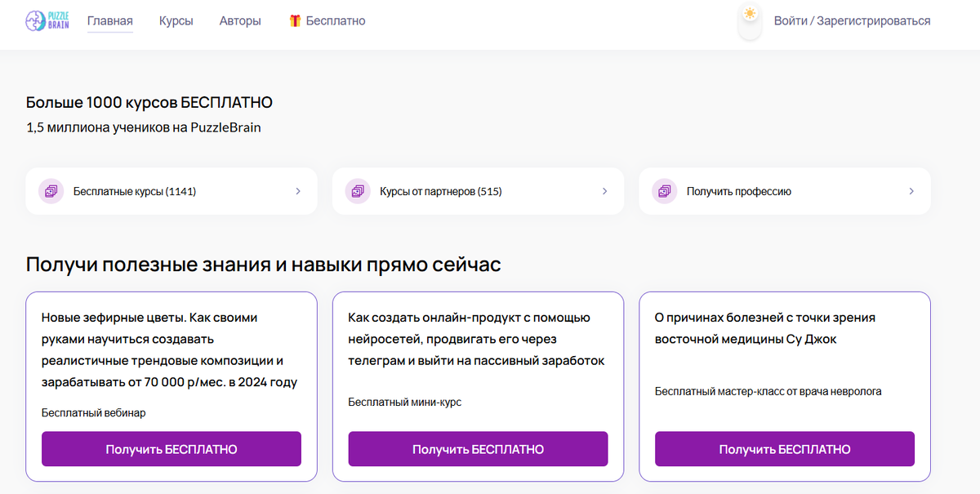Toggle the sun light/dark theme switch
The width and height of the screenshot is (980, 494).
tap(750, 15)
